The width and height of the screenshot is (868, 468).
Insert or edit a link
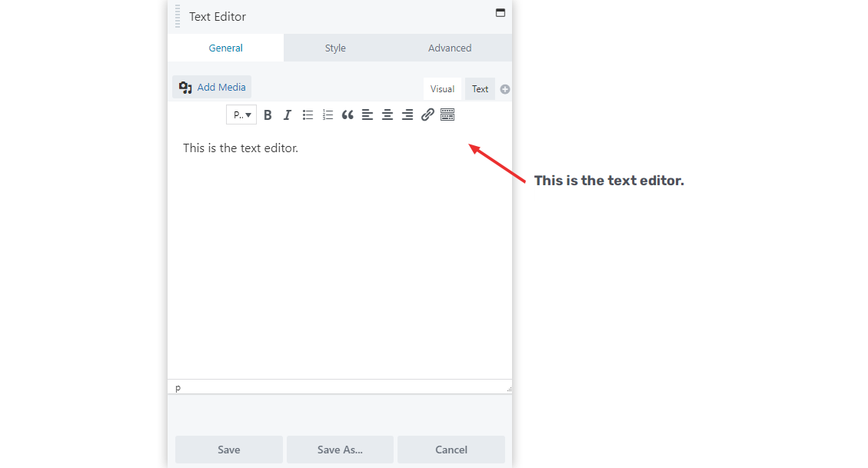[x=427, y=115]
